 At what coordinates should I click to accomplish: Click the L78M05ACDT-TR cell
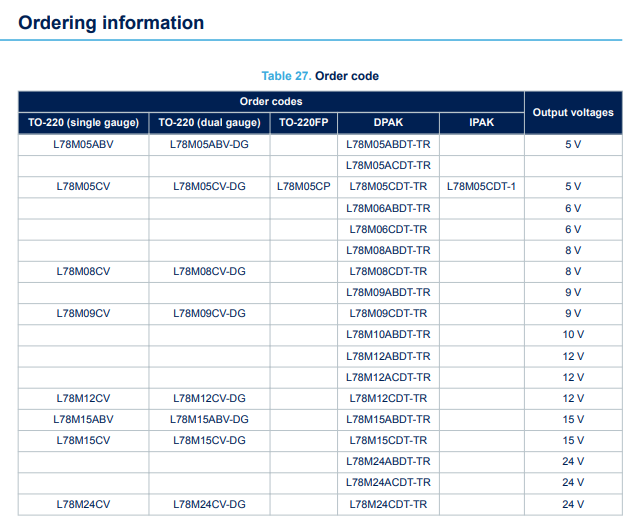click(x=388, y=165)
